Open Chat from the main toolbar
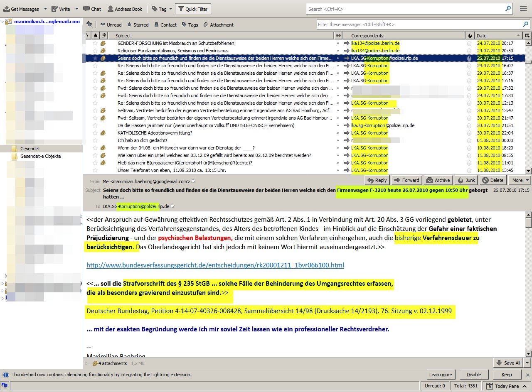Screen dimensions: 532x392 pos(92,9)
